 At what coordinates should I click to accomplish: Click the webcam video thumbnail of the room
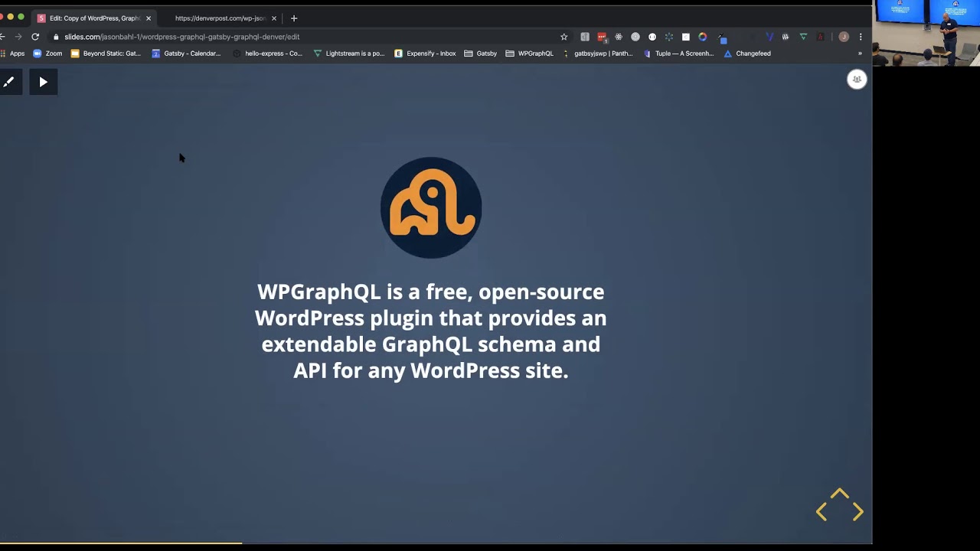pyautogui.click(x=926, y=33)
